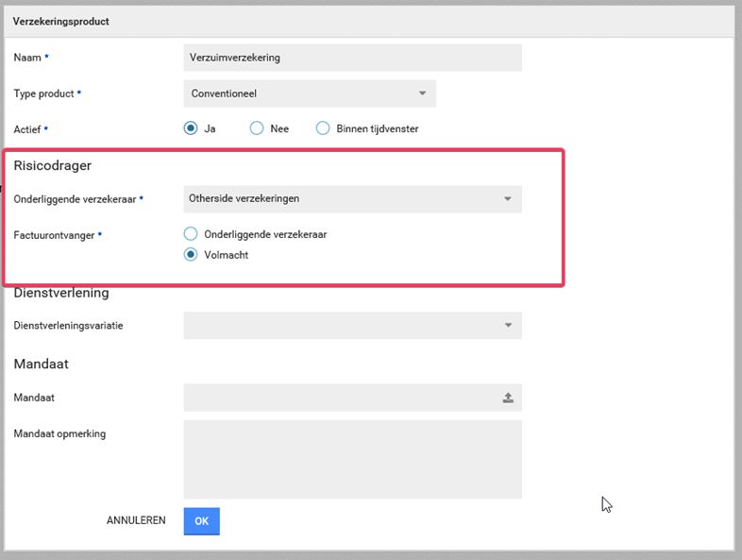Viewport: 742px width, 560px height.
Task: Select Volmacht as Factuurontvanger
Action: click(x=191, y=254)
